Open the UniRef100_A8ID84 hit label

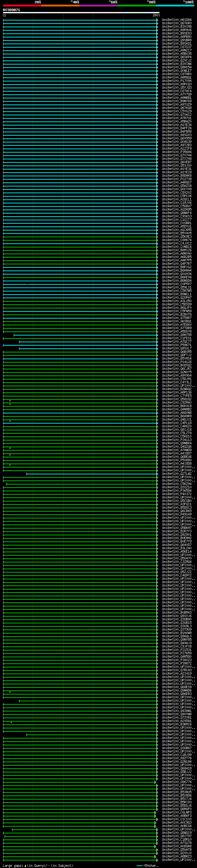click(176, 20)
